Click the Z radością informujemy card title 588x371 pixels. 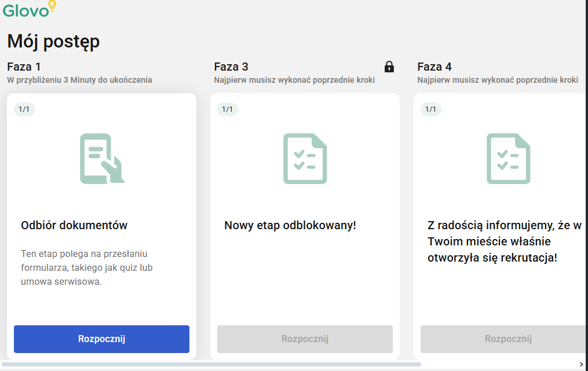point(504,241)
